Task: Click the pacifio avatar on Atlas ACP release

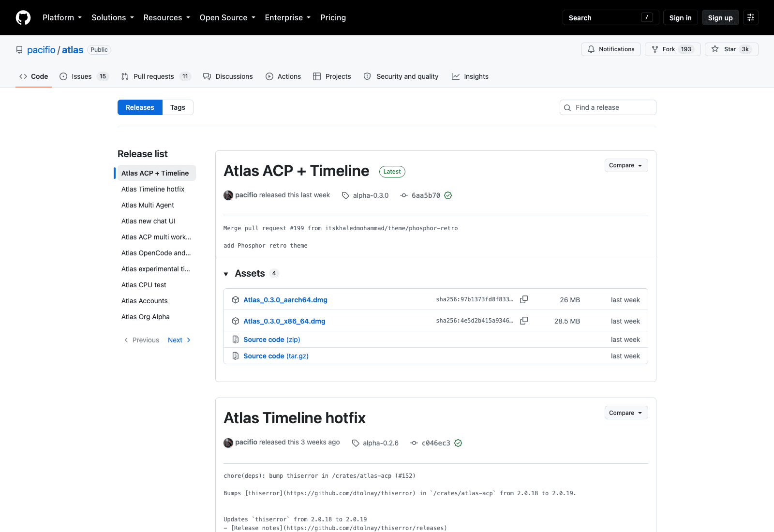Action: click(x=228, y=195)
